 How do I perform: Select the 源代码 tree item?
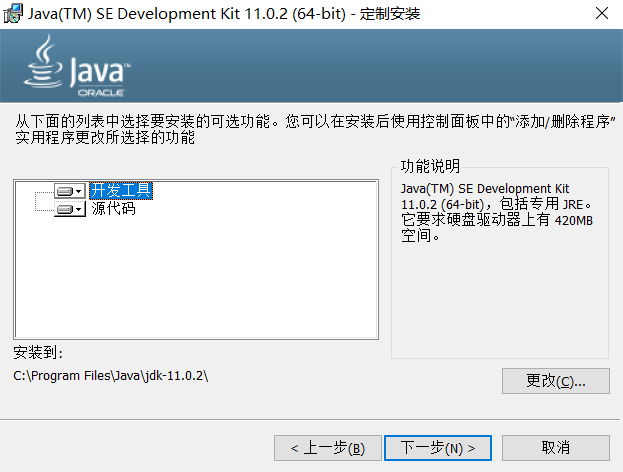coord(113,209)
